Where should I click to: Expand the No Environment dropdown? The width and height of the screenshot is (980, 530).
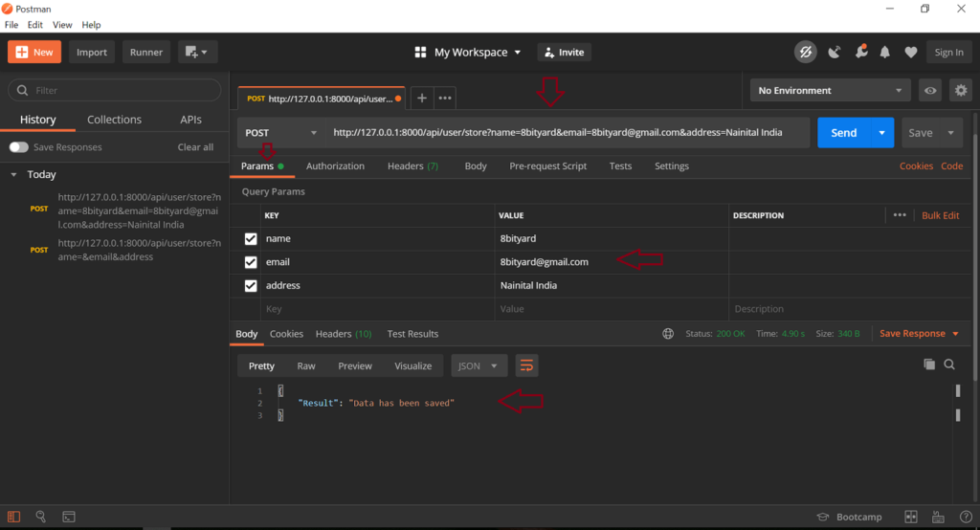point(830,91)
